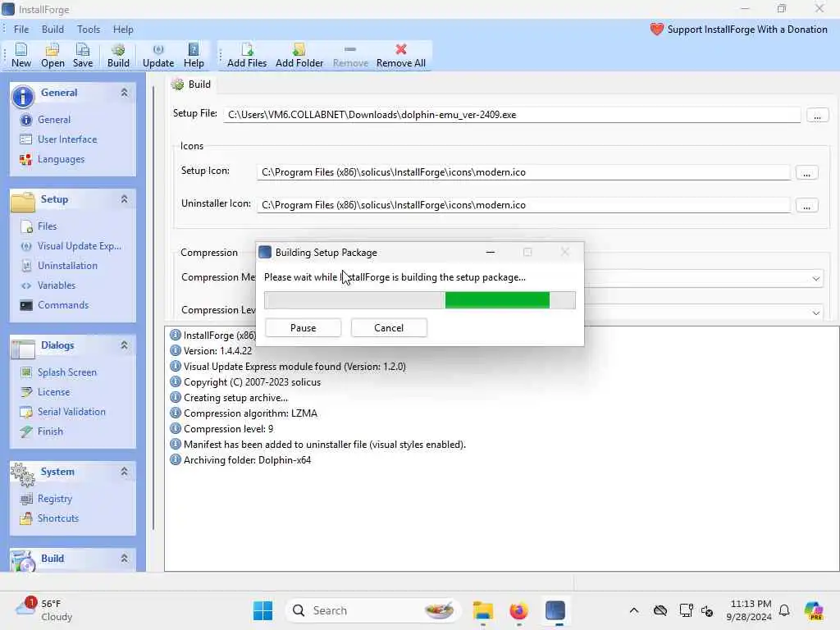Open General settings in sidebar
This screenshot has width=840, height=630.
pos(53,120)
